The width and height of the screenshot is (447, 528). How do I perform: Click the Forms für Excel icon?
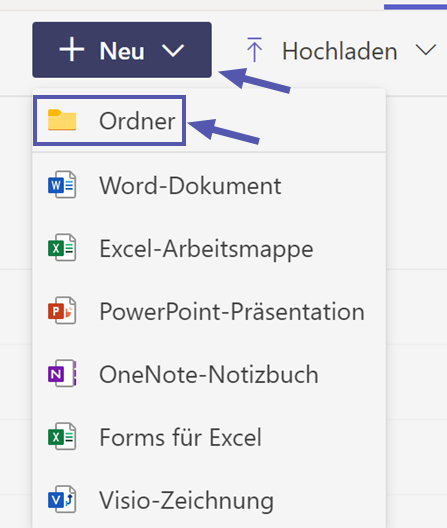click(x=62, y=436)
